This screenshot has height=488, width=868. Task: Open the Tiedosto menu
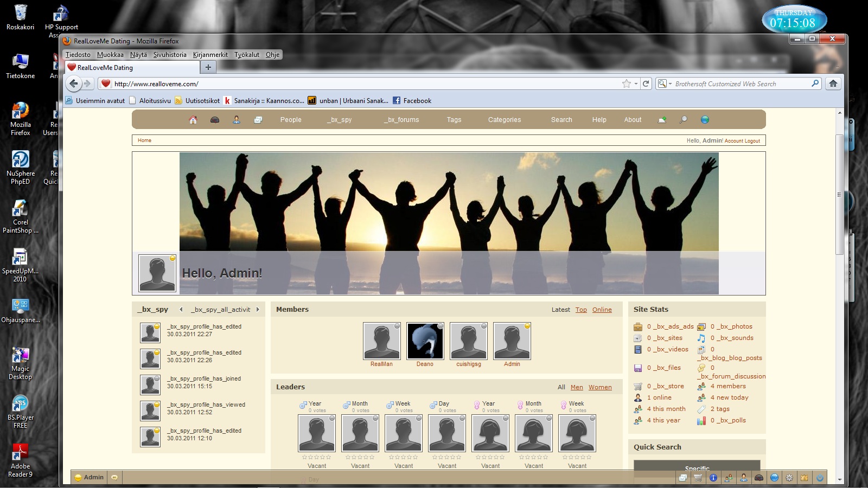pos(78,55)
